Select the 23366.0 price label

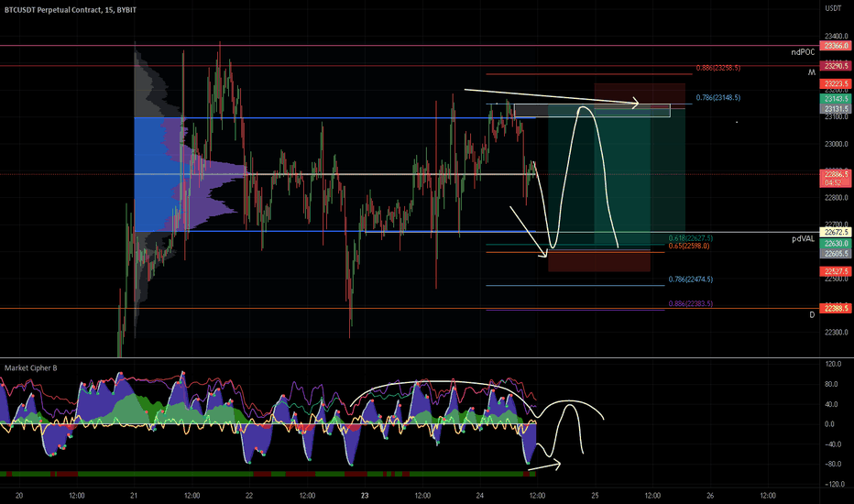click(x=836, y=46)
